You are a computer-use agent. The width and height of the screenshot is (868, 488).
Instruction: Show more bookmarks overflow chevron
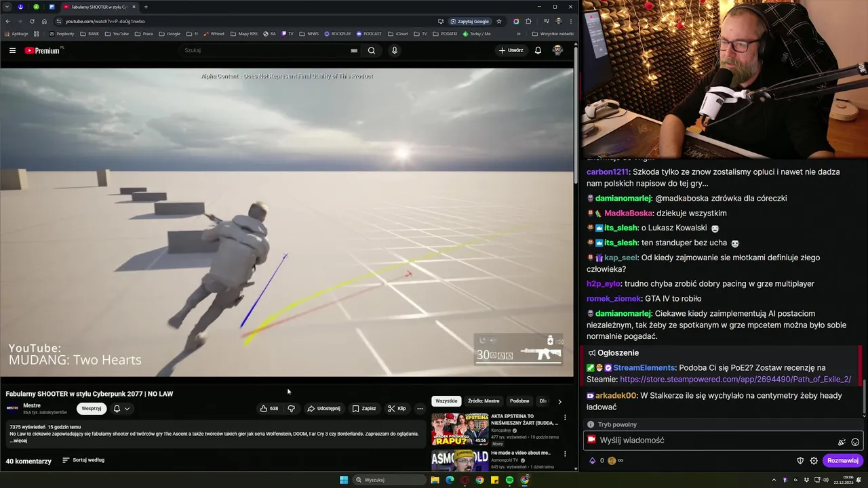(519, 33)
